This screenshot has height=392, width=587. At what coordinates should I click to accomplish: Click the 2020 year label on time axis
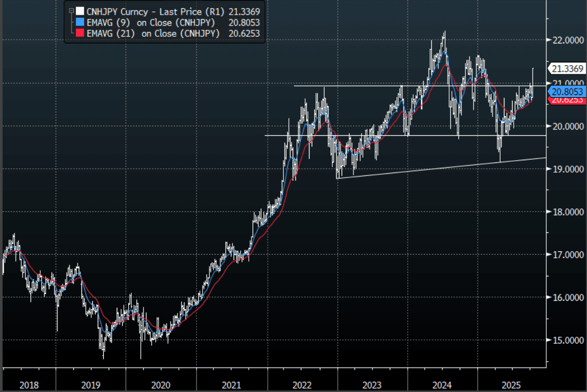pos(161,385)
